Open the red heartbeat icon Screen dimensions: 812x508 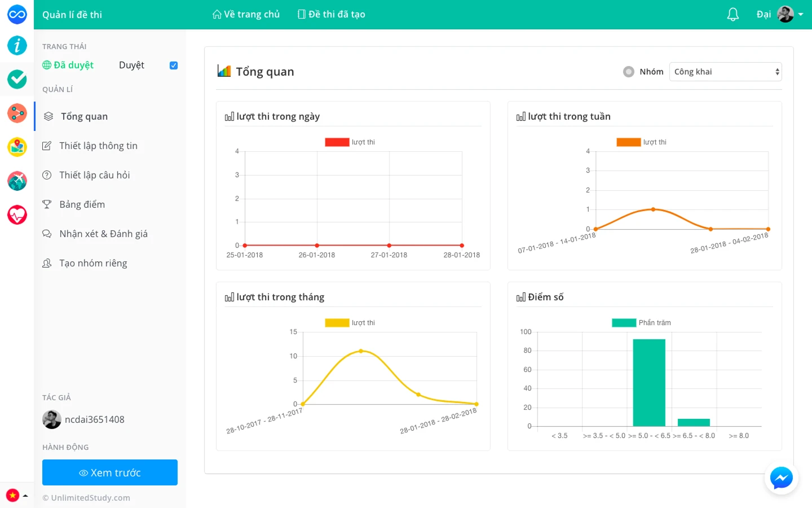pos(17,214)
